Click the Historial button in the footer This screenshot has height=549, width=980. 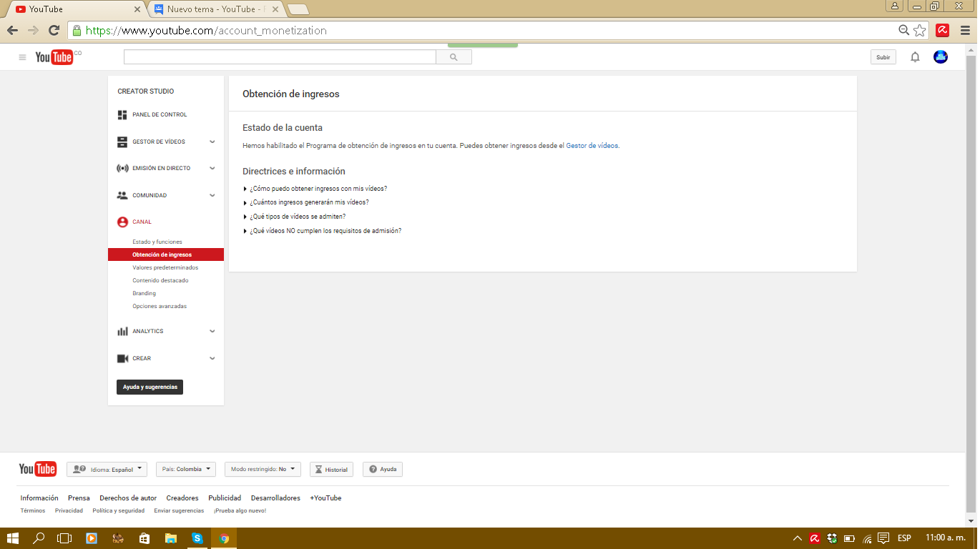click(x=331, y=470)
